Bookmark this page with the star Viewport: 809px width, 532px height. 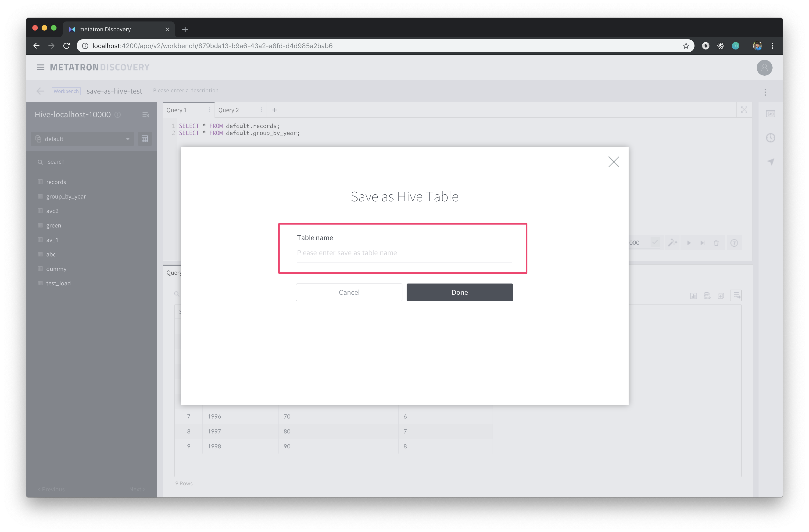click(x=686, y=46)
